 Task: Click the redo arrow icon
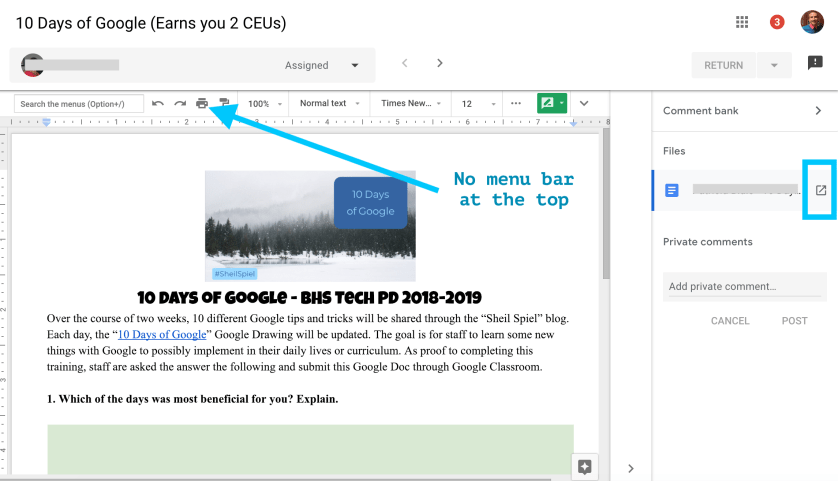[180, 103]
